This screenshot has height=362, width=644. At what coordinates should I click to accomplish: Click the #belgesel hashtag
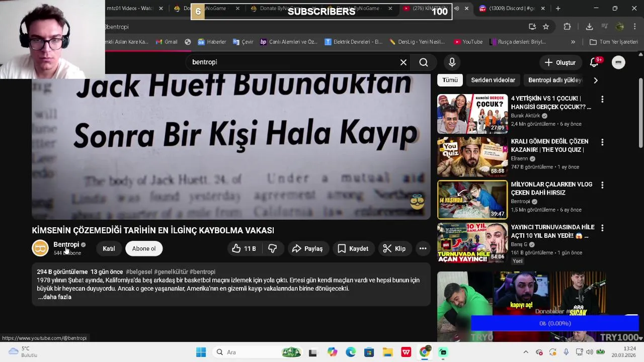pos(139,272)
